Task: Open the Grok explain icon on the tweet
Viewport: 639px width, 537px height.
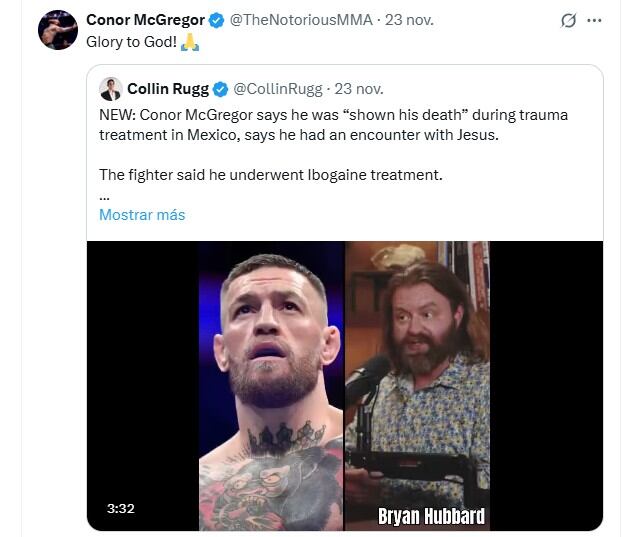Action: (568, 20)
